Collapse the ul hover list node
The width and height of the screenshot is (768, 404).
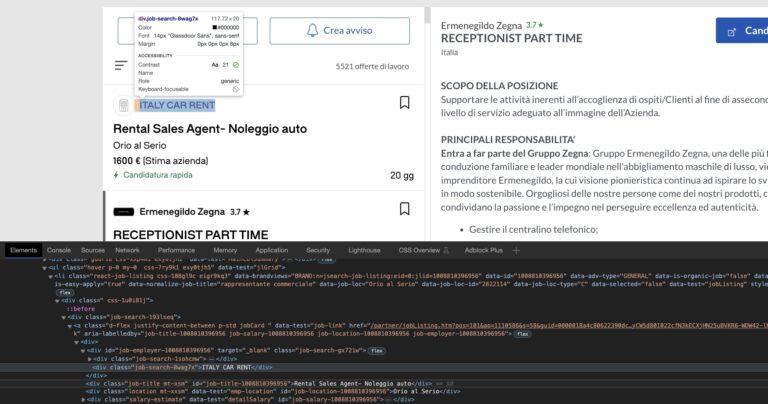tap(43, 269)
